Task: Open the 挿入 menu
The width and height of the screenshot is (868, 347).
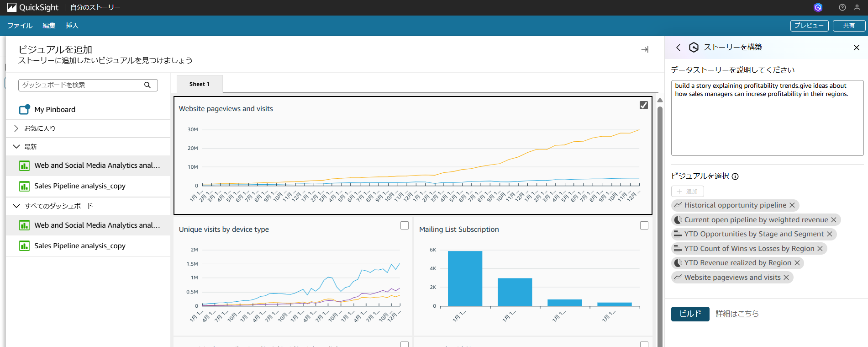Action: tap(72, 26)
